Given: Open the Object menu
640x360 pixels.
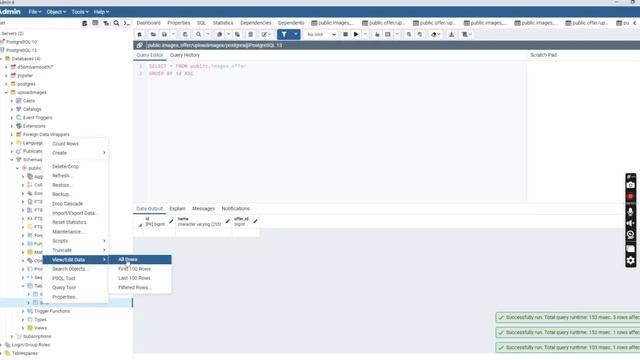Looking at the screenshot, I should click(x=56, y=12).
